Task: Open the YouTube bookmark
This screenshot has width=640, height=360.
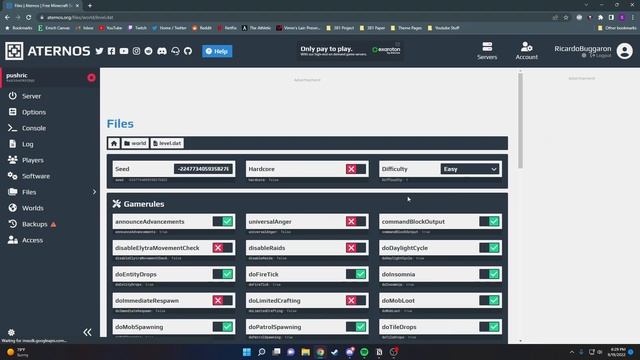Action: point(110,28)
